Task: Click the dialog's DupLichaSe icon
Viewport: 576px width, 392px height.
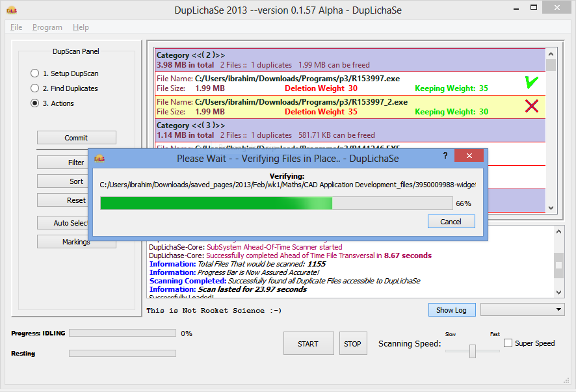Action: click(x=99, y=159)
